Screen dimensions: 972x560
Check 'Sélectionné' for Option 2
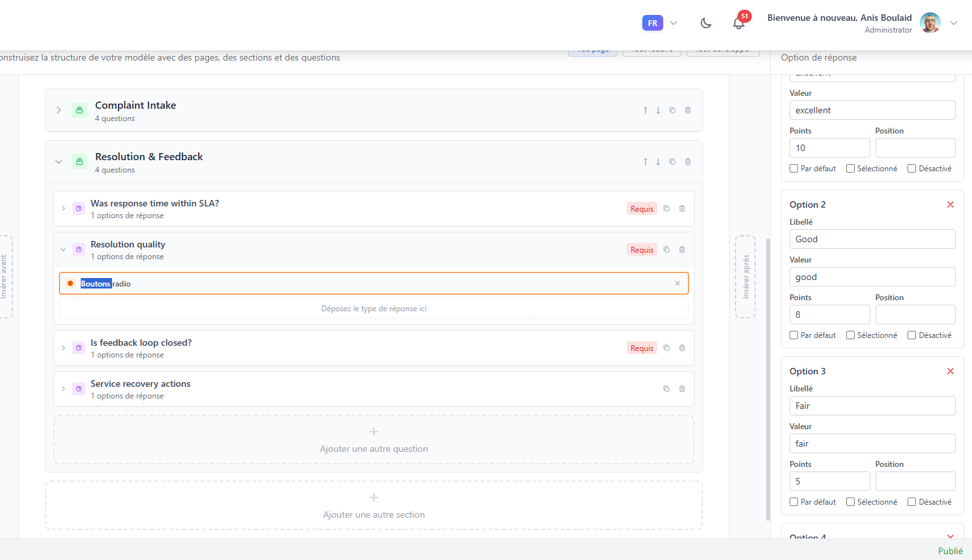(x=850, y=335)
